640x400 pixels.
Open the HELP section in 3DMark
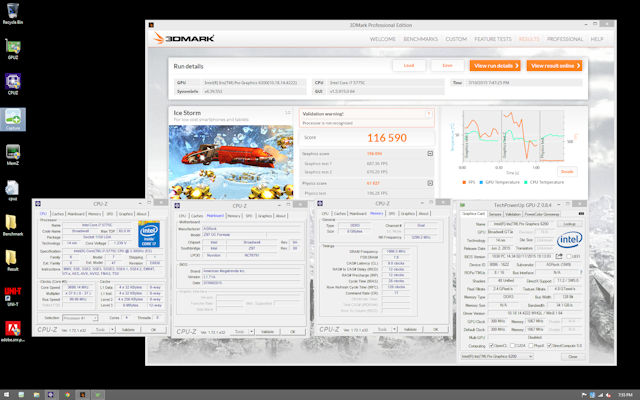597,39
